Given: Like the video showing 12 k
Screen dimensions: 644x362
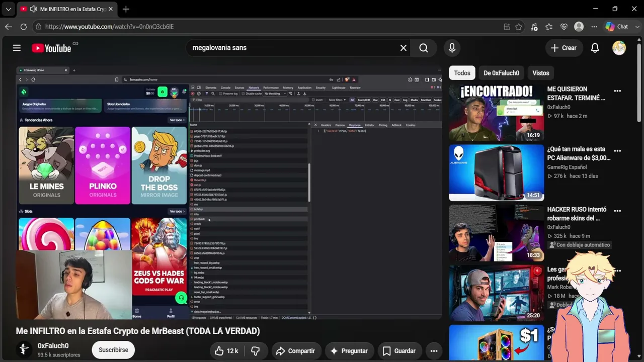Looking at the screenshot, I should click(226, 351).
